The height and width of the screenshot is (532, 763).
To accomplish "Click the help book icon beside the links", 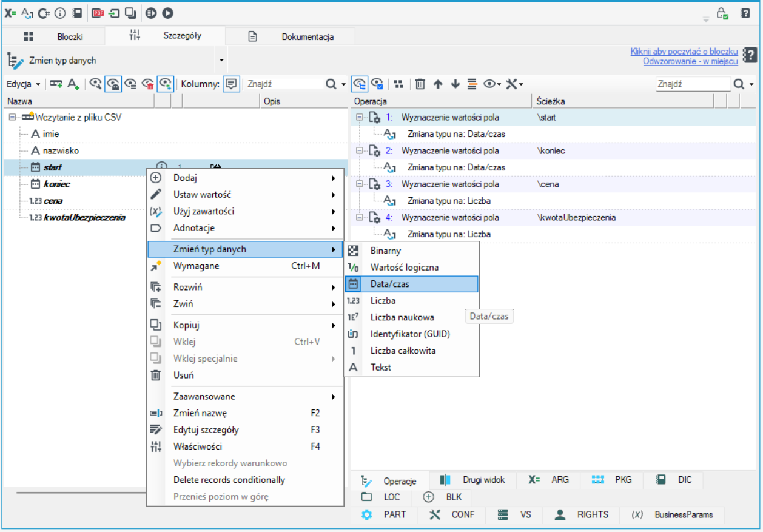I will (750, 56).
